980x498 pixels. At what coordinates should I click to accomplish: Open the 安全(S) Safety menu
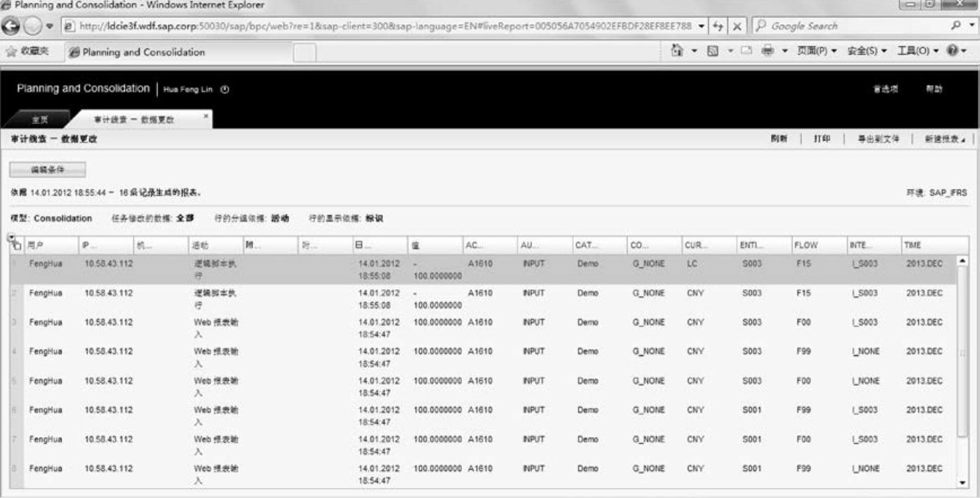[x=867, y=51]
